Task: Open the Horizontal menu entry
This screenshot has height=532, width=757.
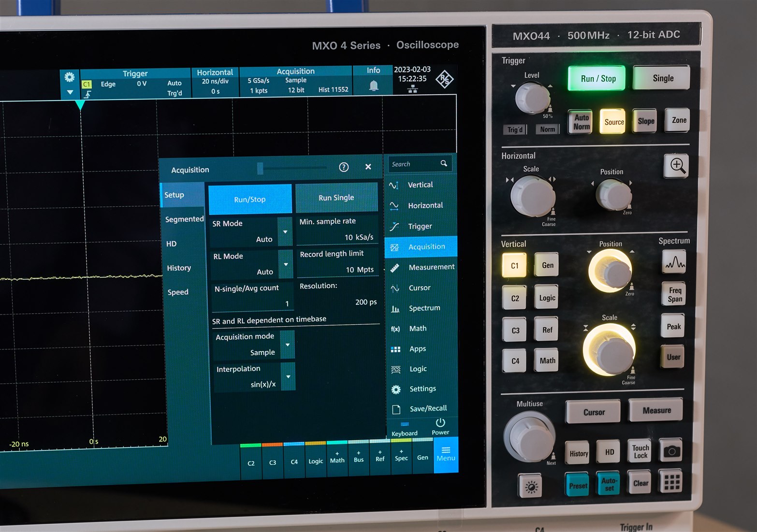Action: (421, 206)
